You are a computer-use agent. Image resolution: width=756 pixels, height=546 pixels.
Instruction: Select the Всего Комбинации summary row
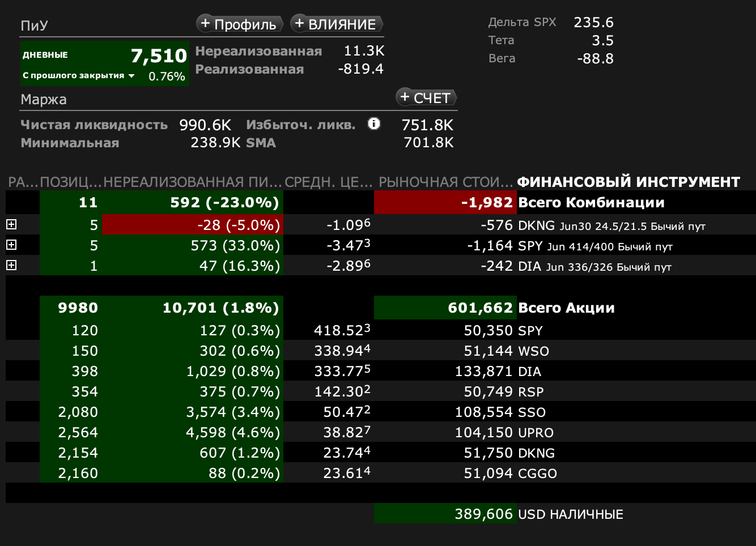(x=380, y=202)
